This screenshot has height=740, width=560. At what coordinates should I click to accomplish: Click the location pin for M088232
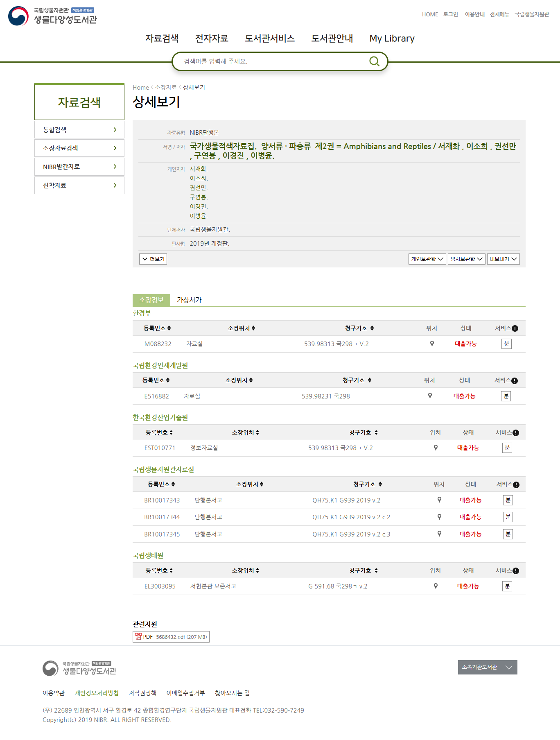(432, 344)
